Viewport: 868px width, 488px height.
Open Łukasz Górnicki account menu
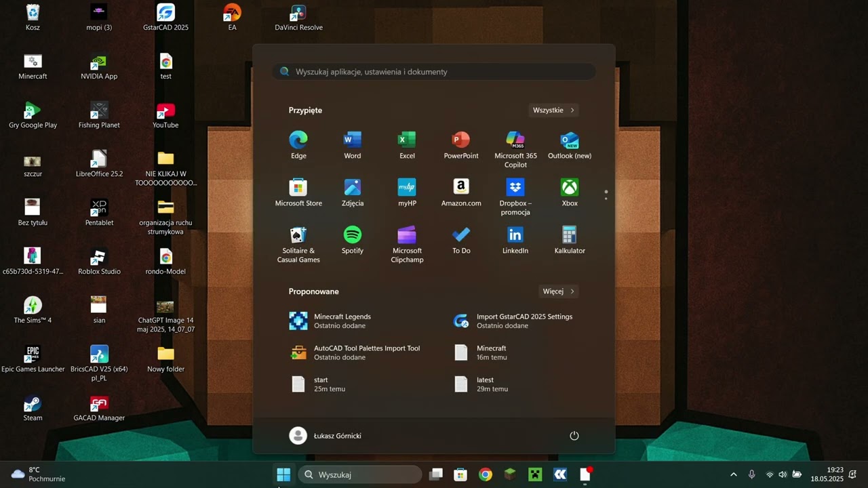325,436
